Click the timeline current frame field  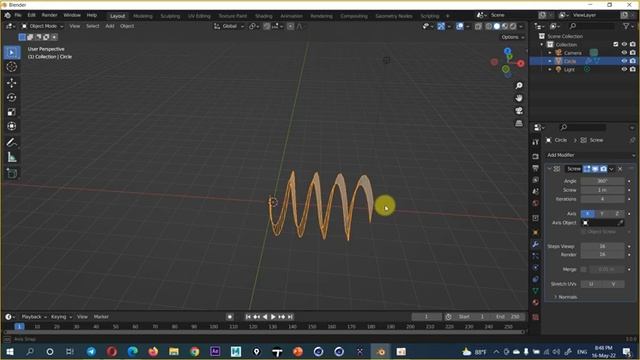pyautogui.click(x=427, y=317)
